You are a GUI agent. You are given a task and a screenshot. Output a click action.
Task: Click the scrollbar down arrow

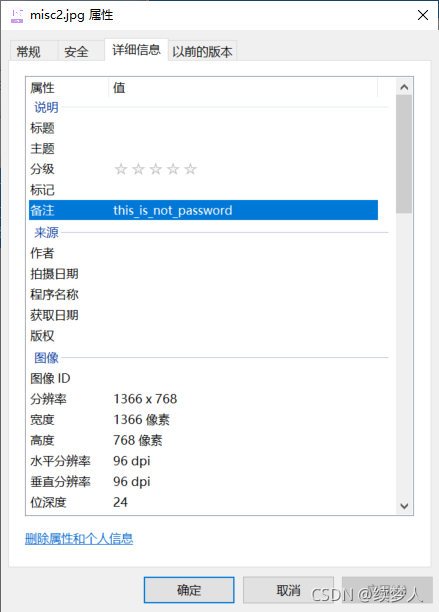pos(404,506)
